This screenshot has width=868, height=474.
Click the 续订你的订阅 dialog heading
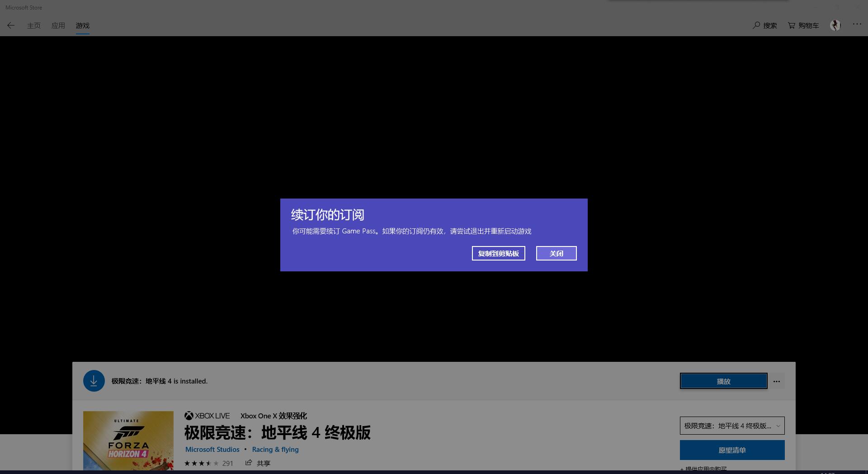tap(328, 215)
